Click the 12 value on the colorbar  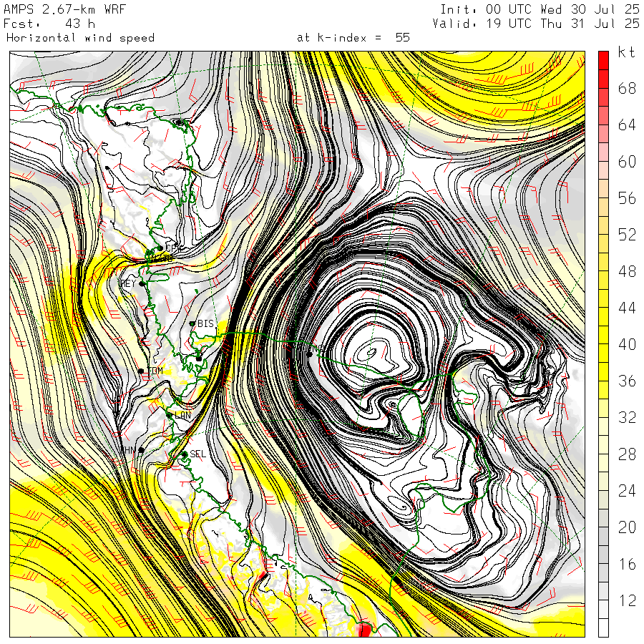click(x=627, y=600)
